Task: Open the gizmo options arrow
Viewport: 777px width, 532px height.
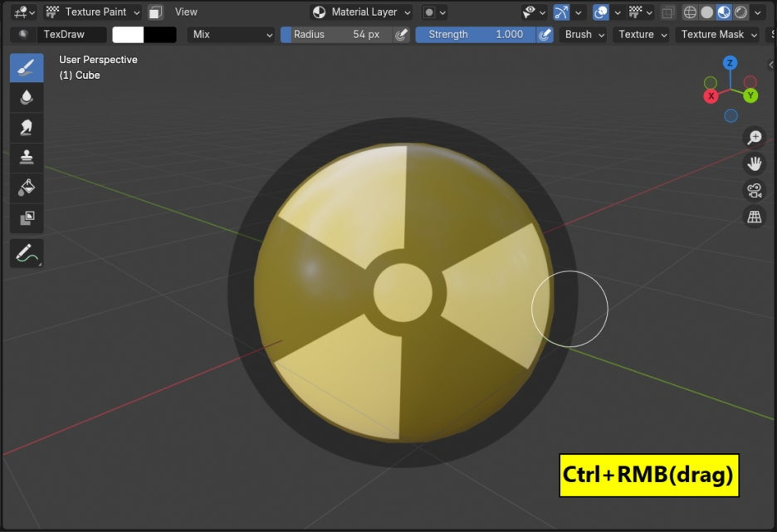Action: (578, 12)
